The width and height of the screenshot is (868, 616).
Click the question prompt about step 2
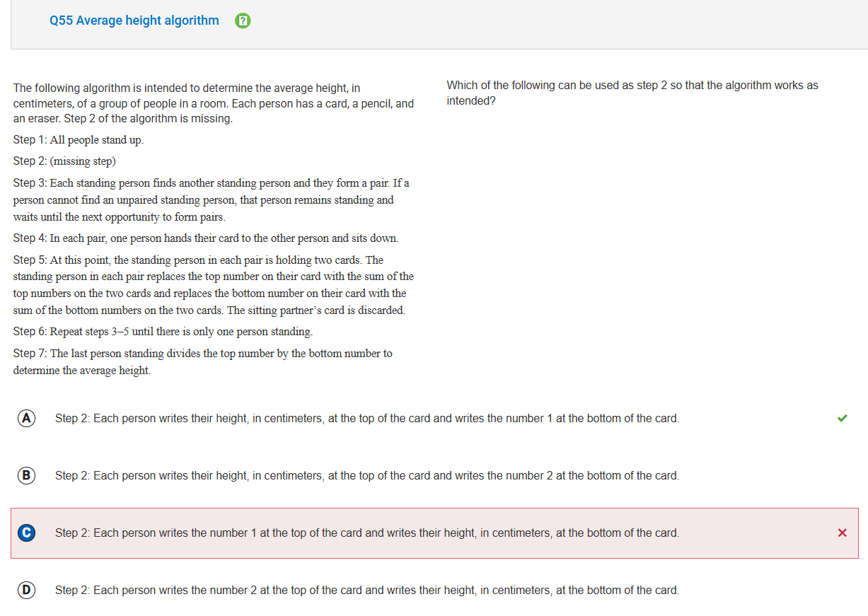(632, 93)
